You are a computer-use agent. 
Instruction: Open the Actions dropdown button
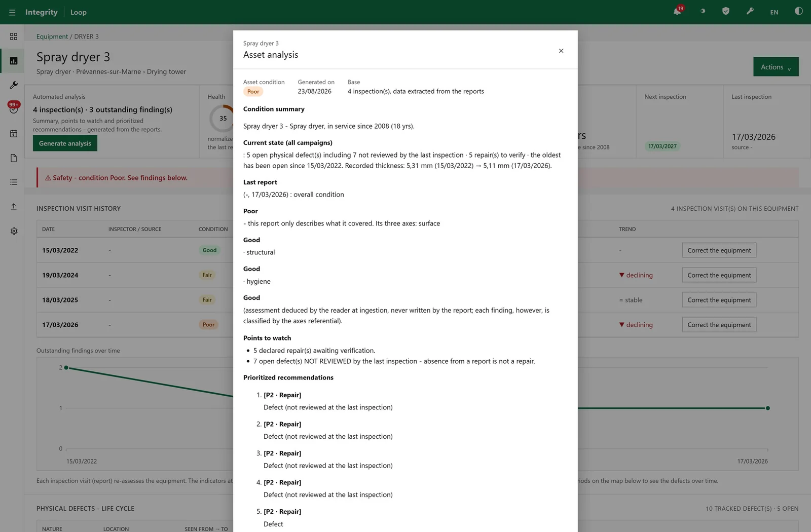[776, 67]
